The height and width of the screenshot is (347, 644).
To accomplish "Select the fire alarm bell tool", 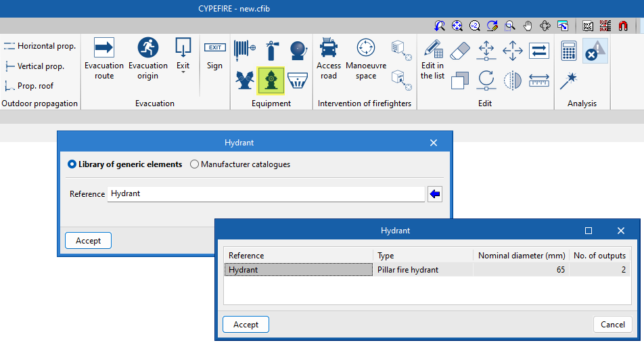I will pyautogui.click(x=298, y=50).
